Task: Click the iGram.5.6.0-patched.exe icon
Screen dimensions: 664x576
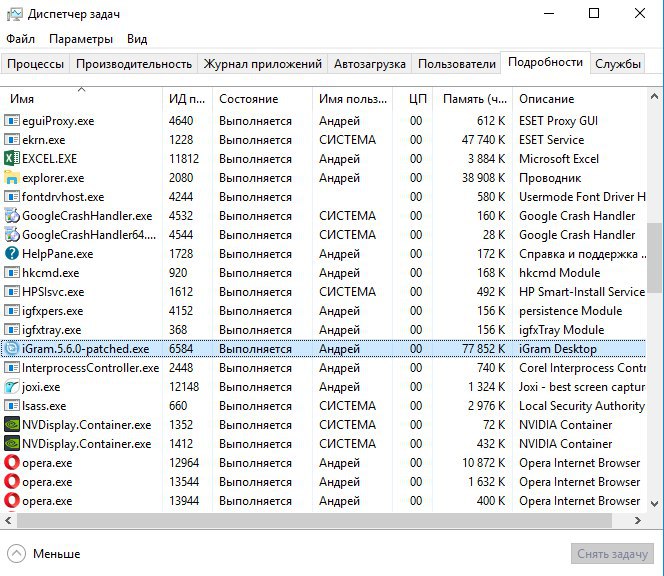Action: (x=12, y=349)
